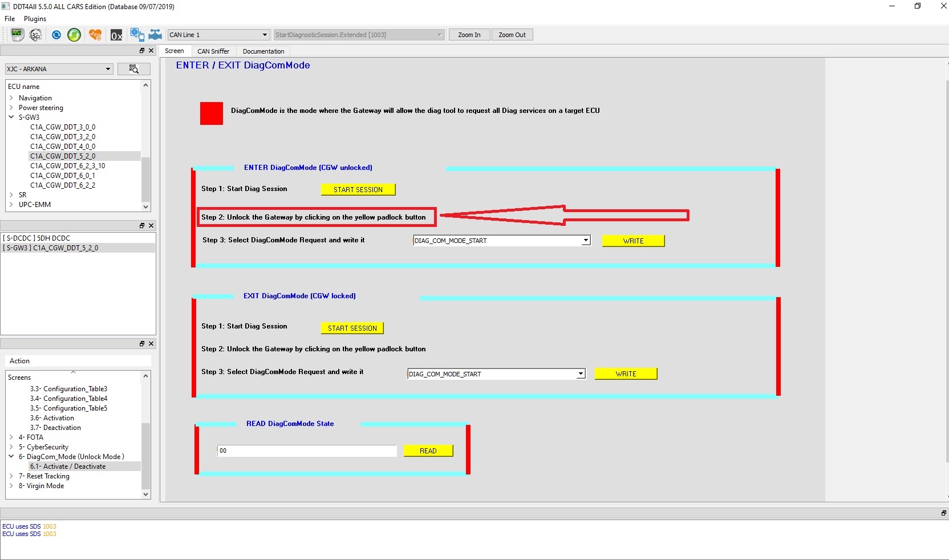
Task: Switch to the Documentation tab
Action: click(x=263, y=51)
